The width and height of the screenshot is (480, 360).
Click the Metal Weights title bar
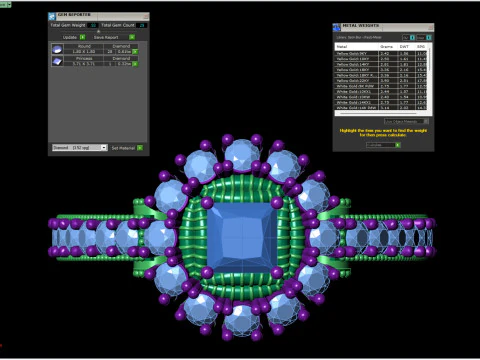click(x=383, y=27)
